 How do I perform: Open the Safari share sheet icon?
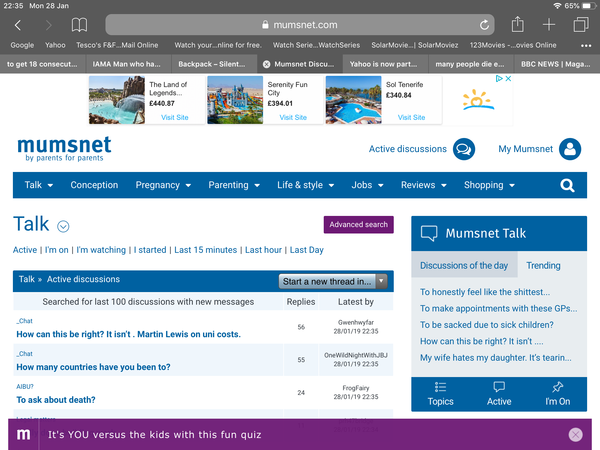517,24
